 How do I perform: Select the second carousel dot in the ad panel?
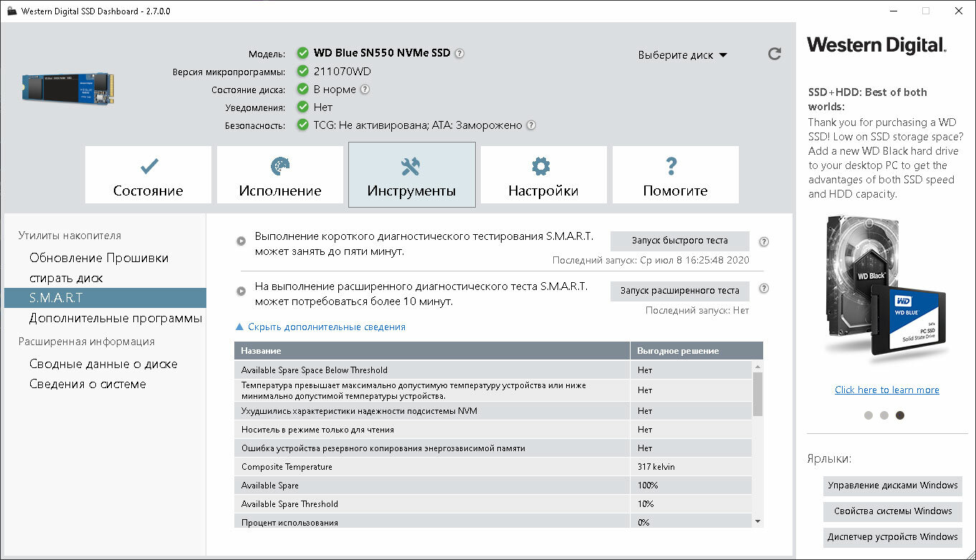(884, 415)
